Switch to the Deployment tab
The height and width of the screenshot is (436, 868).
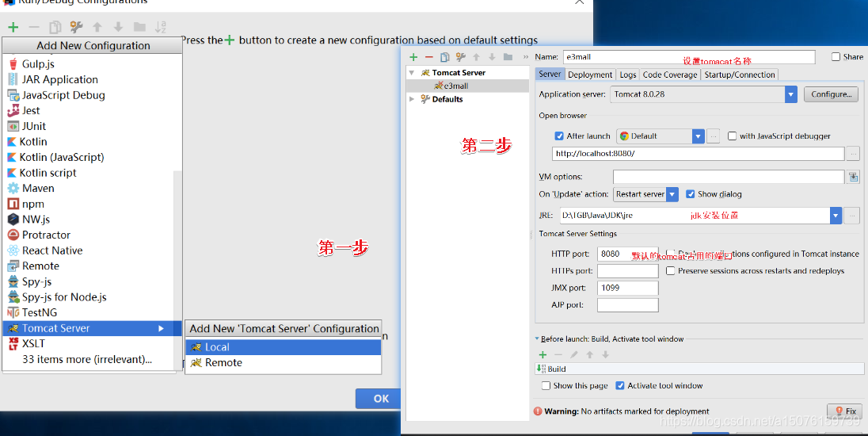coord(590,75)
